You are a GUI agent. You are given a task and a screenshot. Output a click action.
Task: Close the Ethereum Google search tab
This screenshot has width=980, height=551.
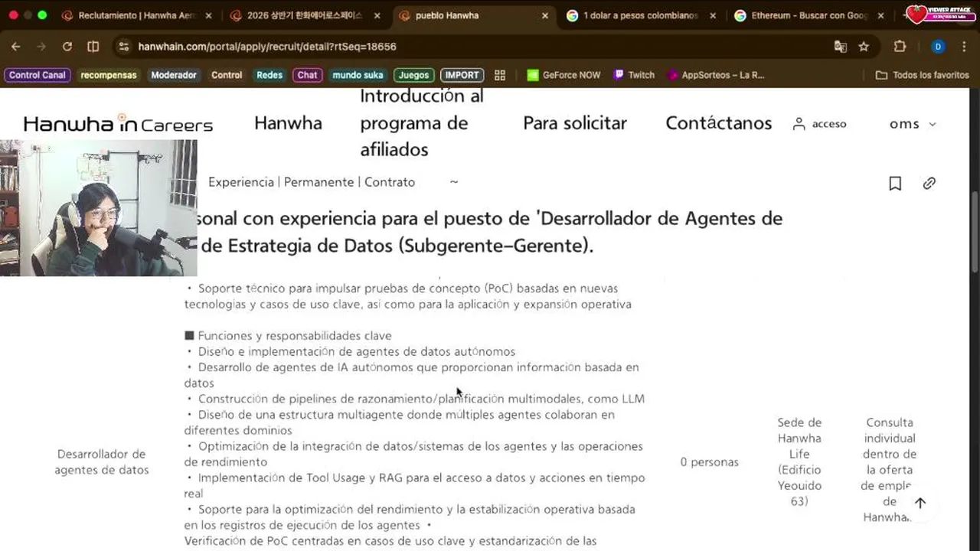click(x=880, y=15)
